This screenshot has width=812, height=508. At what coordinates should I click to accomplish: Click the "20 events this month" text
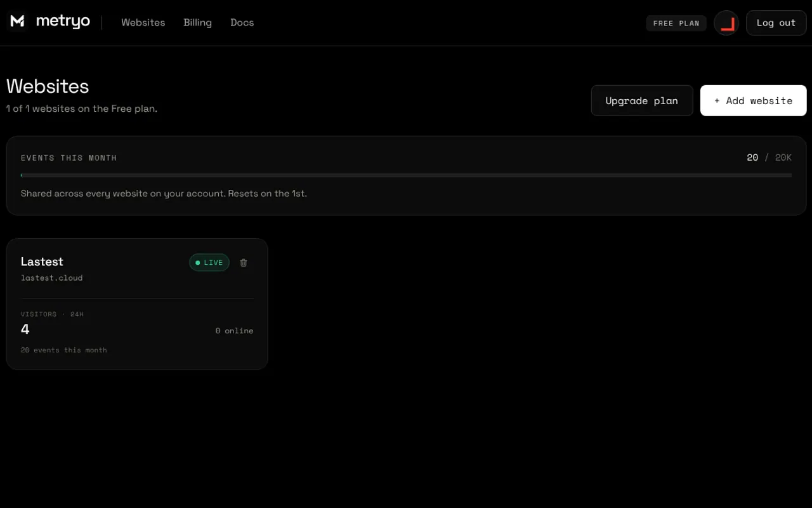(x=64, y=350)
